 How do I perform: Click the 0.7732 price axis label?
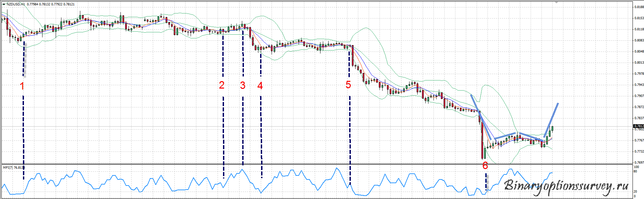pos(639,152)
